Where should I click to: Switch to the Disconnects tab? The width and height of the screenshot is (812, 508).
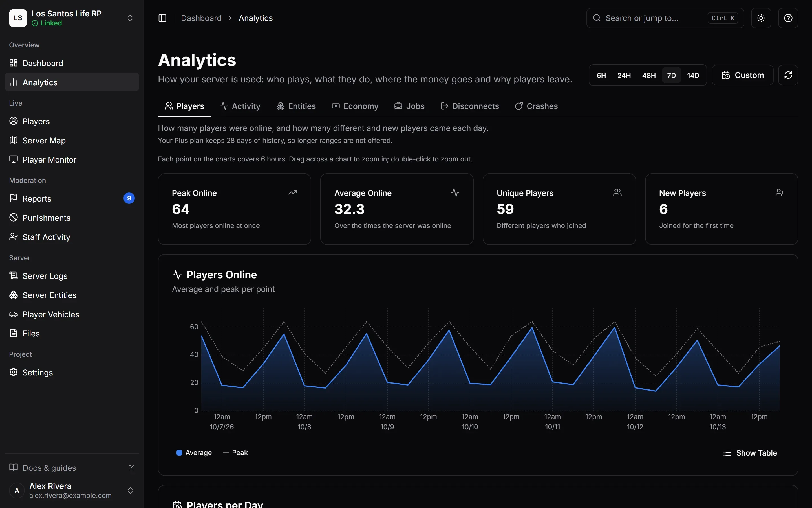pyautogui.click(x=470, y=106)
